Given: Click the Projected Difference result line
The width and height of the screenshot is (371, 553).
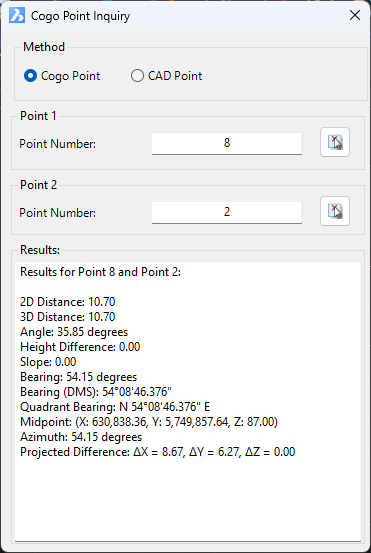Looking at the screenshot, I should point(158,452).
